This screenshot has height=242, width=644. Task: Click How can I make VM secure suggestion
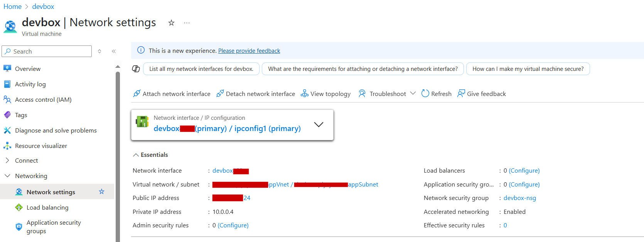click(528, 69)
